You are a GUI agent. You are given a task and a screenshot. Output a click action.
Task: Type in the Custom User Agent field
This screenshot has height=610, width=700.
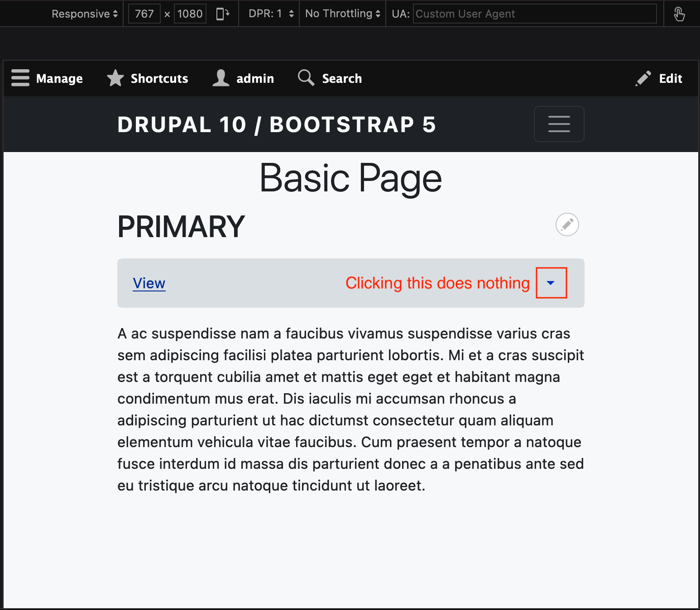[x=534, y=14]
